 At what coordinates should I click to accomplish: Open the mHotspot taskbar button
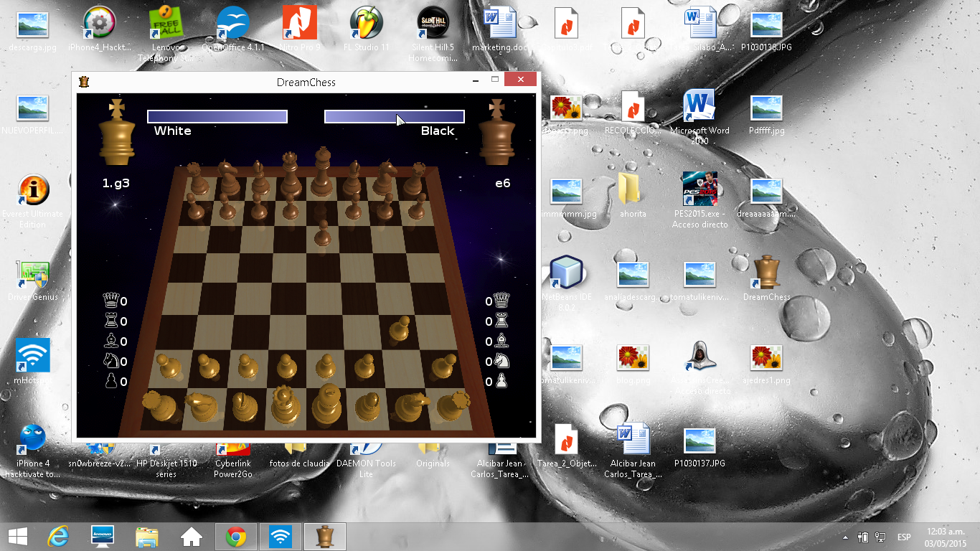pos(281,537)
